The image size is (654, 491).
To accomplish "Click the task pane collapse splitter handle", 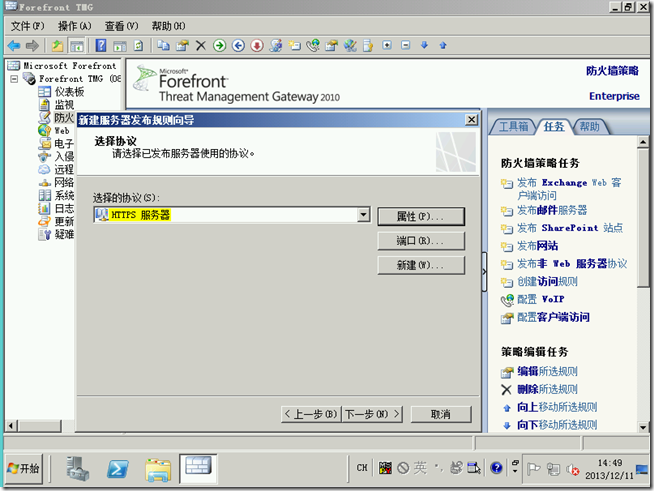I will 484,272.
